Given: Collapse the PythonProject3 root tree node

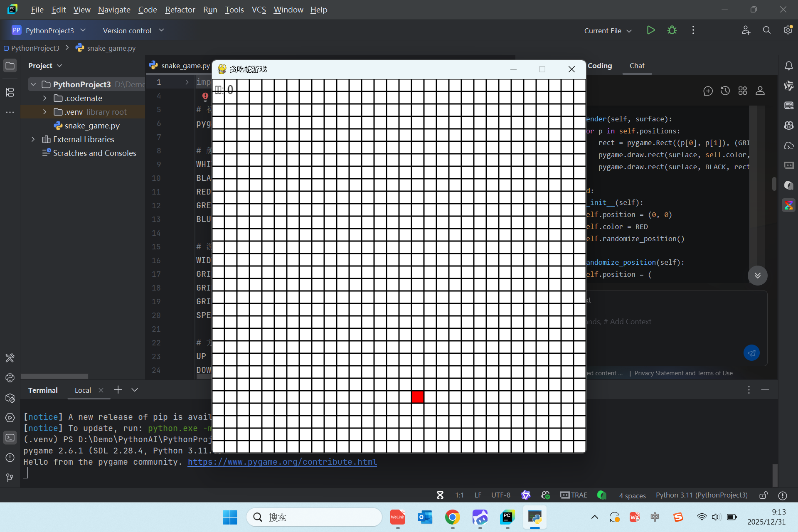Looking at the screenshot, I should tap(33, 84).
